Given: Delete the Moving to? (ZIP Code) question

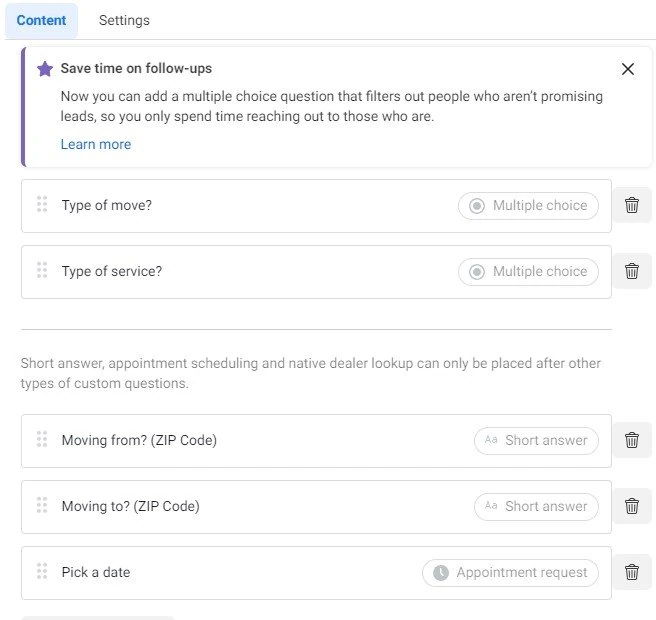Looking at the screenshot, I should click(x=632, y=506).
